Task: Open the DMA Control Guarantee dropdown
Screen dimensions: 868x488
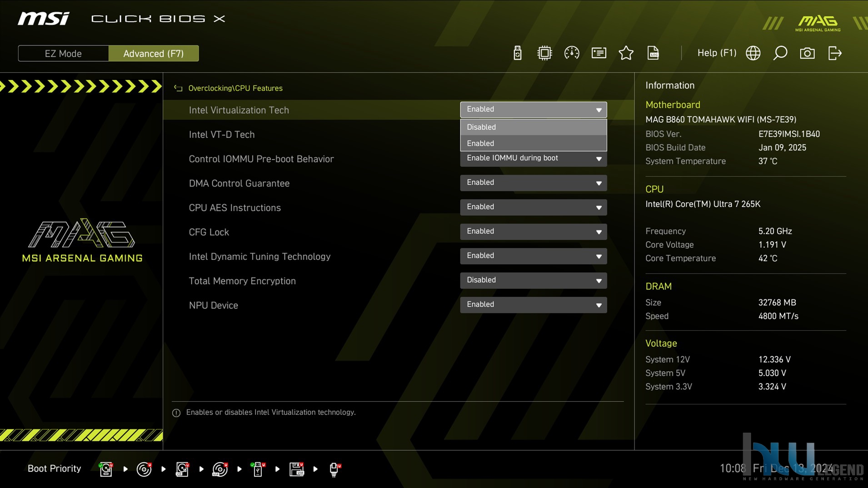Action: pos(533,183)
